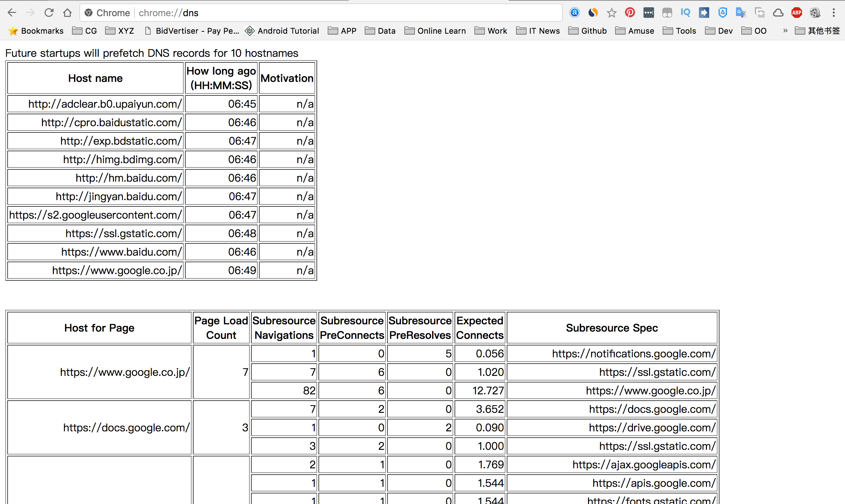Click the address bar chrome://dns
The width and height of the screenshot is (845, 504).
tap(321, 13)
